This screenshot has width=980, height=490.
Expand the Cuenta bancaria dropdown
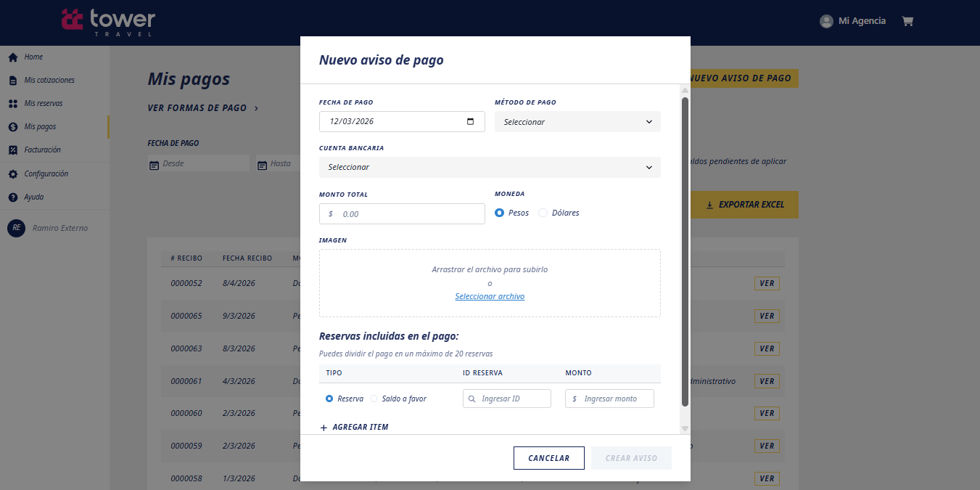tap(490, 167)
